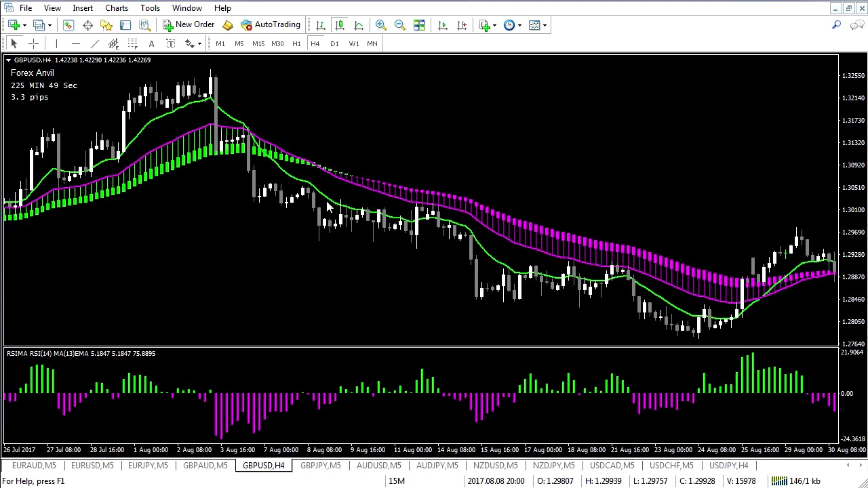This screenshot has width=868, height=488.
Task: Open the Navigator star folder icon
Action: (x=106, y=25)
